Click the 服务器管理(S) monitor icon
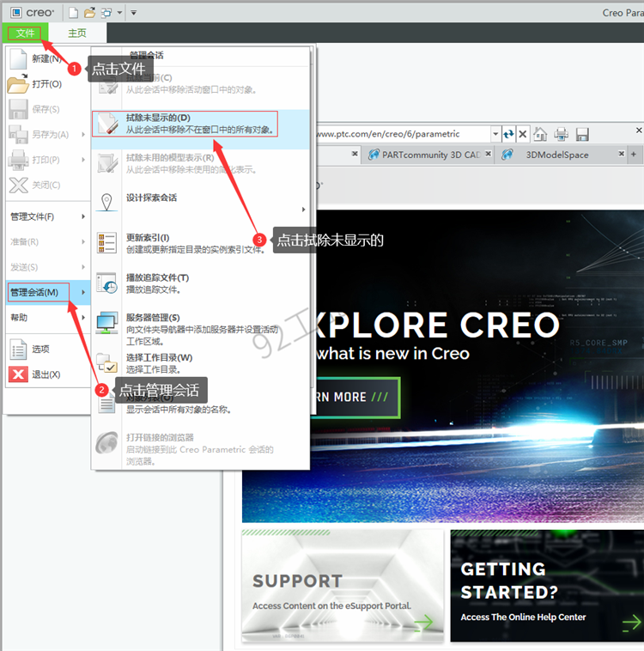This screenshot has height=651, width=644. [x=106, y=323]
